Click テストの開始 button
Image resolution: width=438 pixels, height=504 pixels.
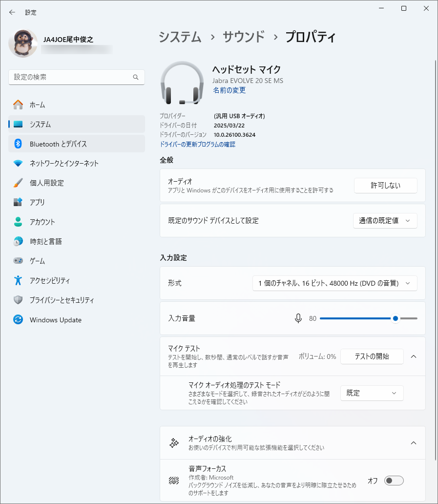click(372, 356)
